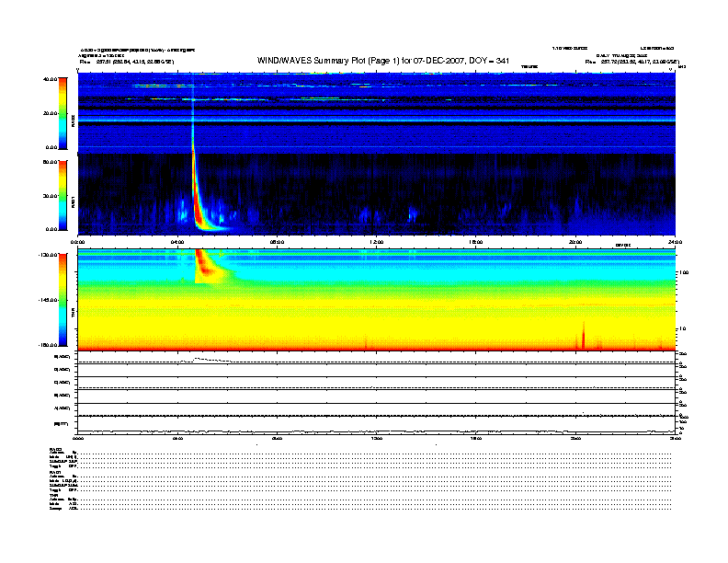Click the vertical RAD1 axis label
728x563 pixels.
[x=73, y=201]
